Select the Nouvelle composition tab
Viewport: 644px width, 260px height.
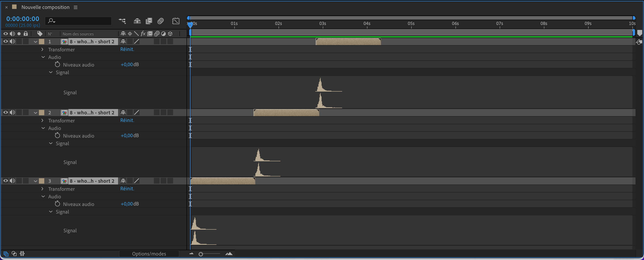45,7
